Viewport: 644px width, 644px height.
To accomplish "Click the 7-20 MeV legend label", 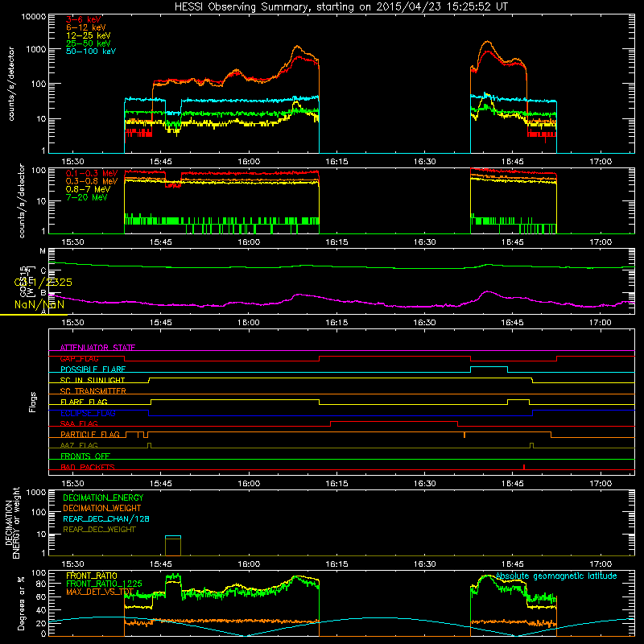I will [x=86, y=197].
